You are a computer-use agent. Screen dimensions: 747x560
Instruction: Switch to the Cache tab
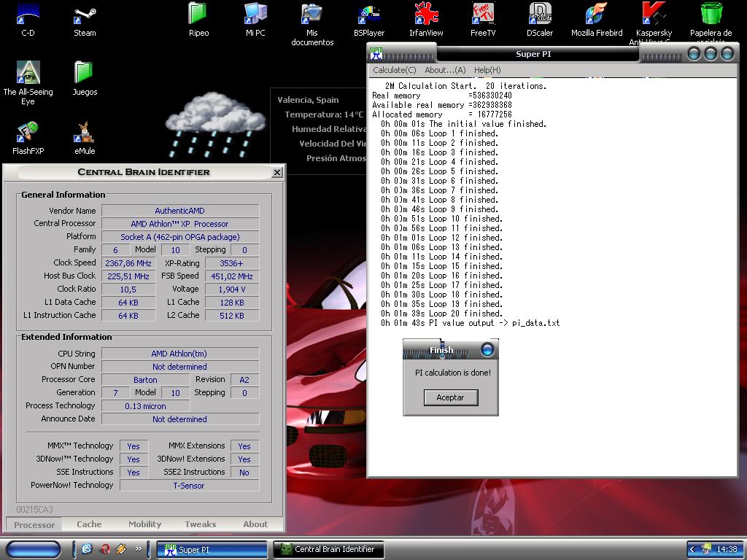point(89,524)
